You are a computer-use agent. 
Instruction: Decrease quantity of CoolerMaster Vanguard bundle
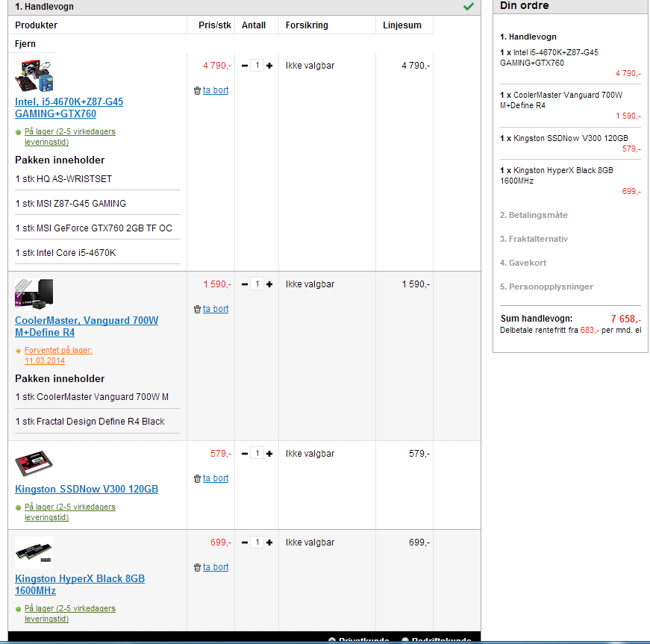(x=245, y=284)
